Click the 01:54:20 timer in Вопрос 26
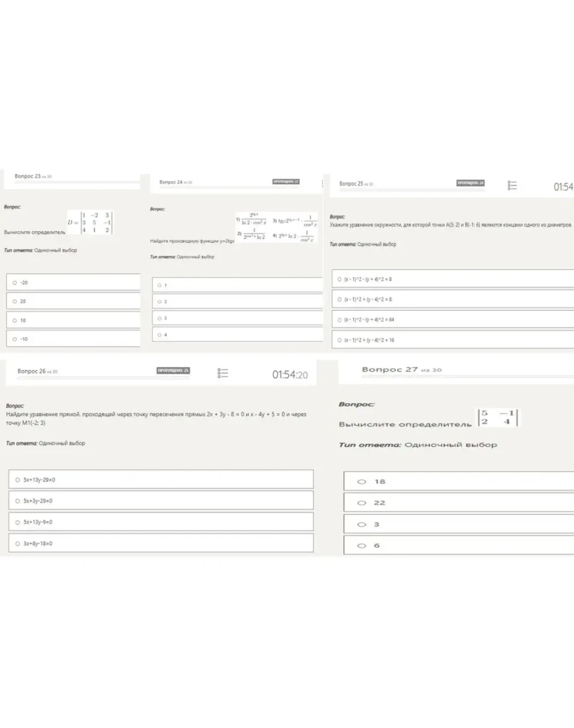Viewport: 574px width, 728px height. pyautogui.click(x=290, y=375)
